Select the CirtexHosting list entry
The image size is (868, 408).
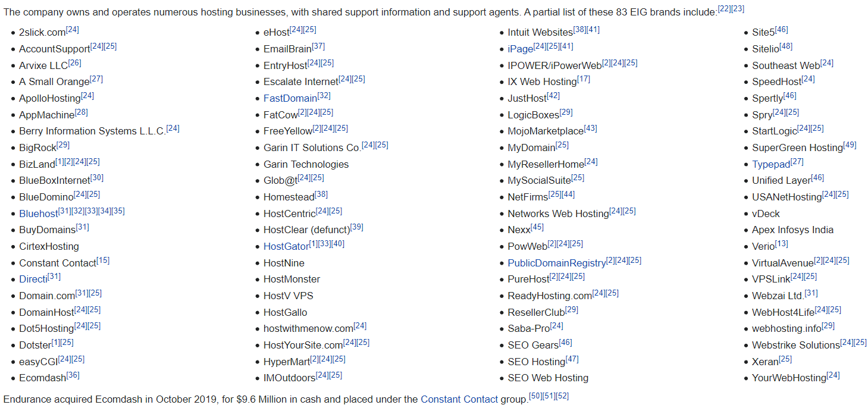(x=49, y=247)
